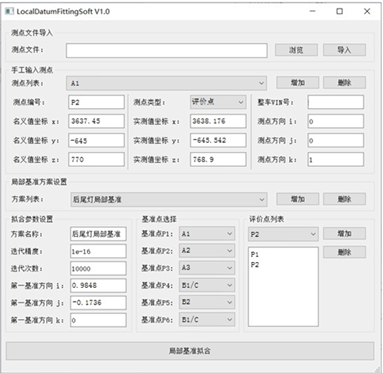Image resolution: width=383 pixels, height=373 pixels.
Task: Maximize the LocalDatumFittingSoft window
Action: (339, 11)
